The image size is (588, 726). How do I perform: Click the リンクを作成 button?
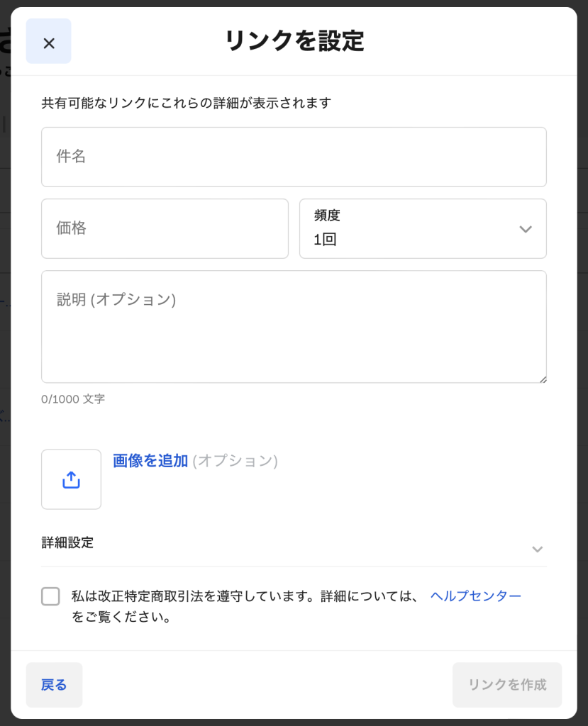click(506, 685)
